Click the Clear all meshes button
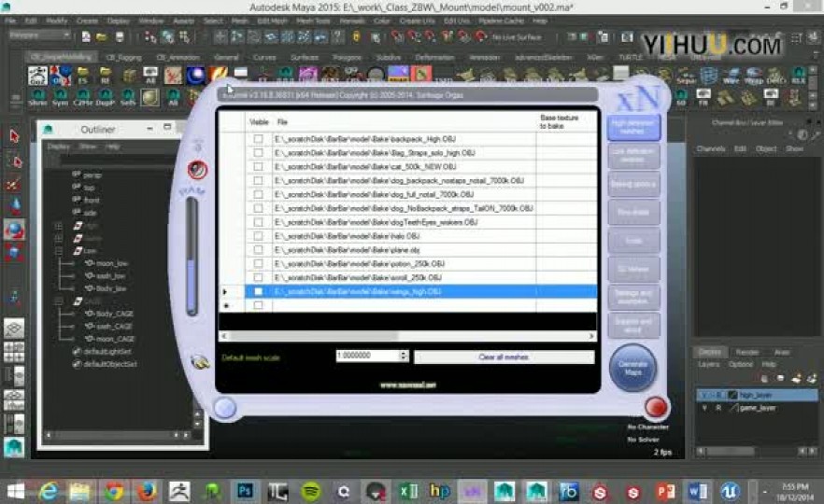Screen dimensions: 824x504 [504, 357]
